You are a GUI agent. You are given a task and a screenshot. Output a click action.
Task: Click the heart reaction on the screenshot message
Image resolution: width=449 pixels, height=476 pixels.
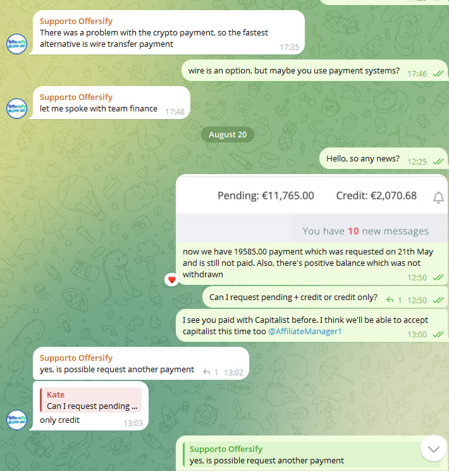(172, 280)
